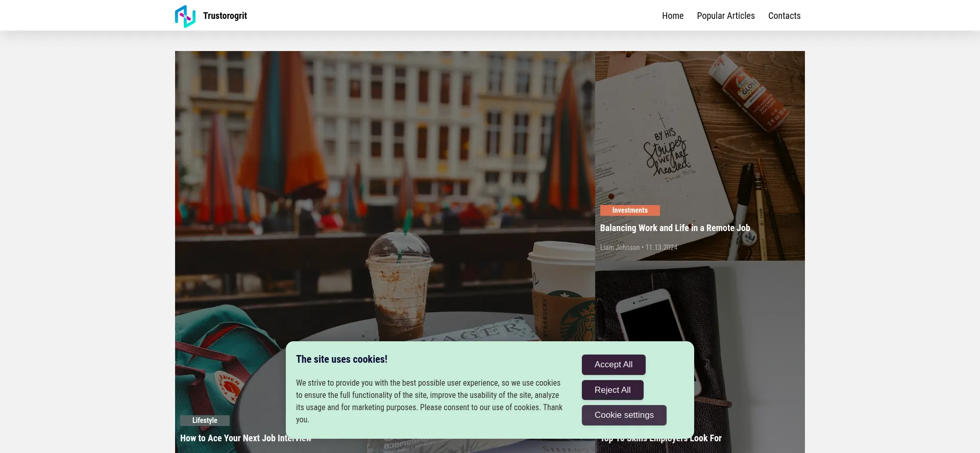Viewport: 980px width, 453px height.
Task: Click The site uses cookies heading
Action: (x=341, y=359)
